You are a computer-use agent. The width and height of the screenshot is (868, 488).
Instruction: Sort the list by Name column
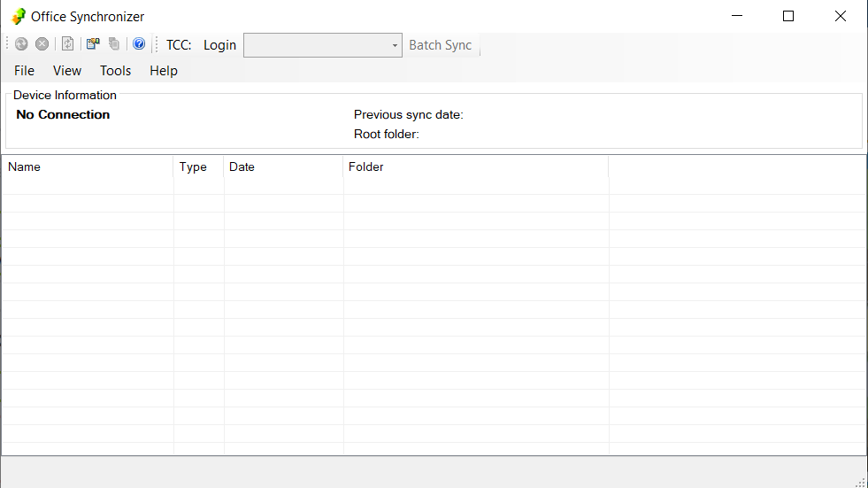coord(88,167)
